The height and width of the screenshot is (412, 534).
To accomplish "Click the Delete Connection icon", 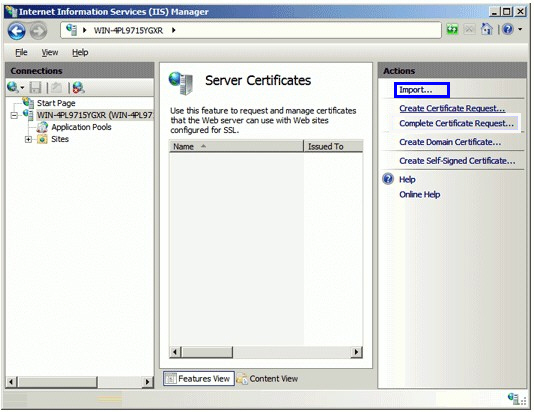I will 78,88.
